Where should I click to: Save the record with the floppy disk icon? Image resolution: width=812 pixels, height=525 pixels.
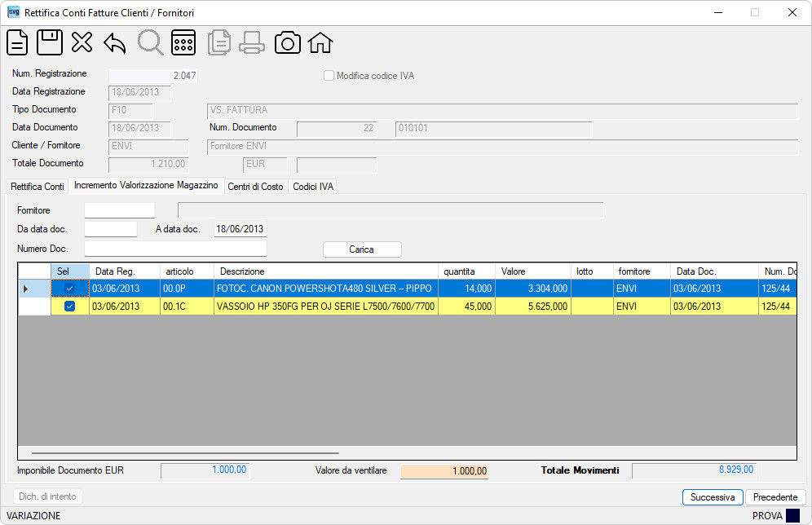click(50, 42)
